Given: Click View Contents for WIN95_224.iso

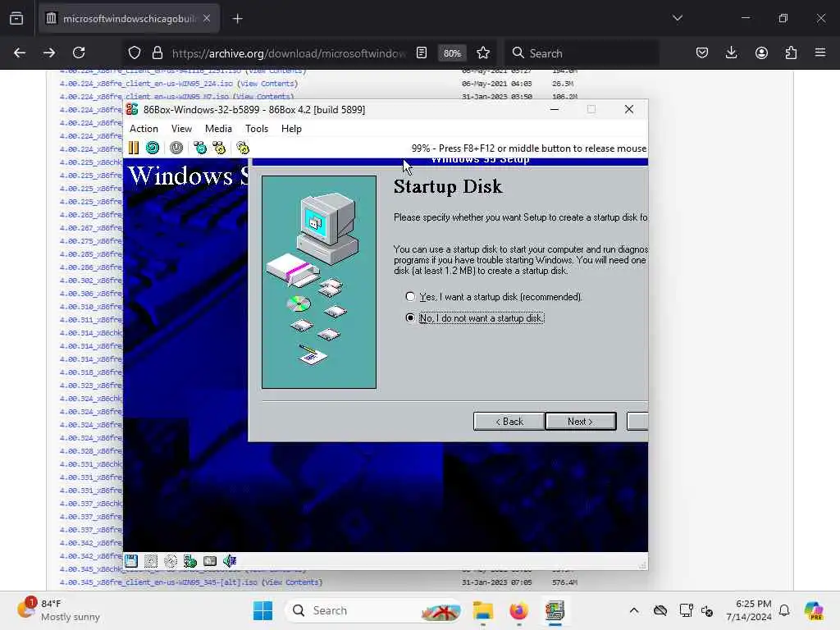Looking at the screenshot, I should point(268,84).
